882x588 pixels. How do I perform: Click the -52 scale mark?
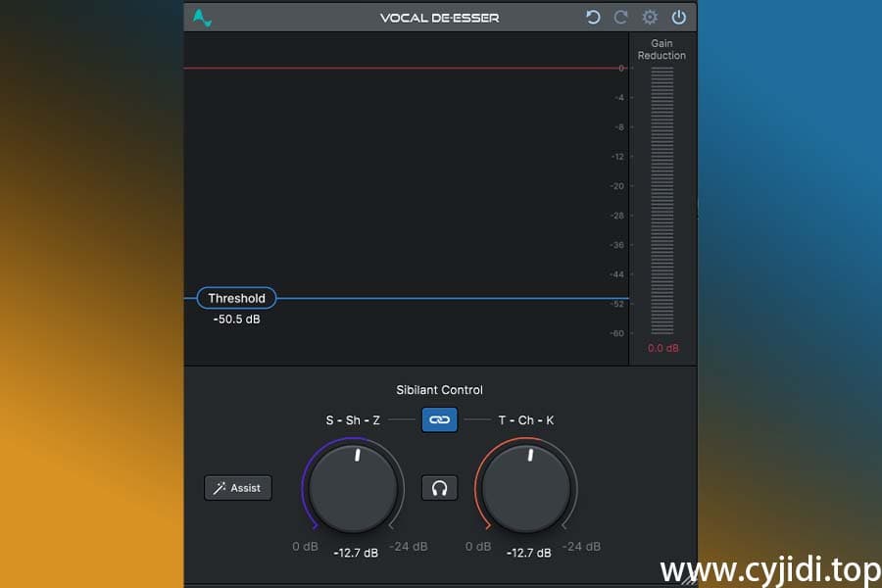617,304
